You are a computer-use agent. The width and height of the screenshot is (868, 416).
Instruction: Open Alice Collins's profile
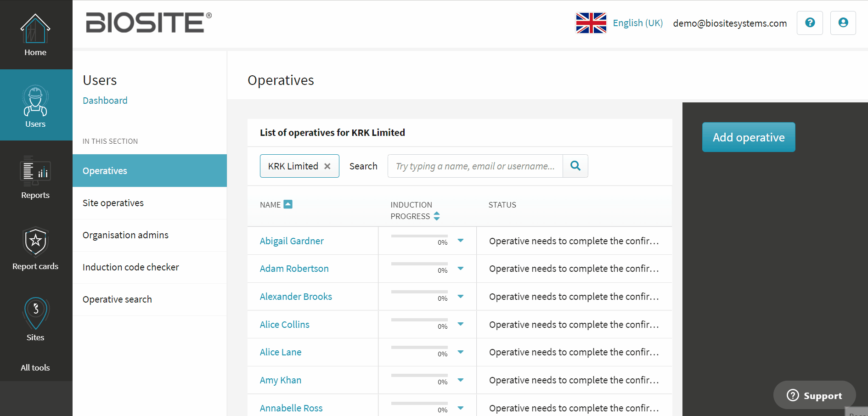(284, 325)
